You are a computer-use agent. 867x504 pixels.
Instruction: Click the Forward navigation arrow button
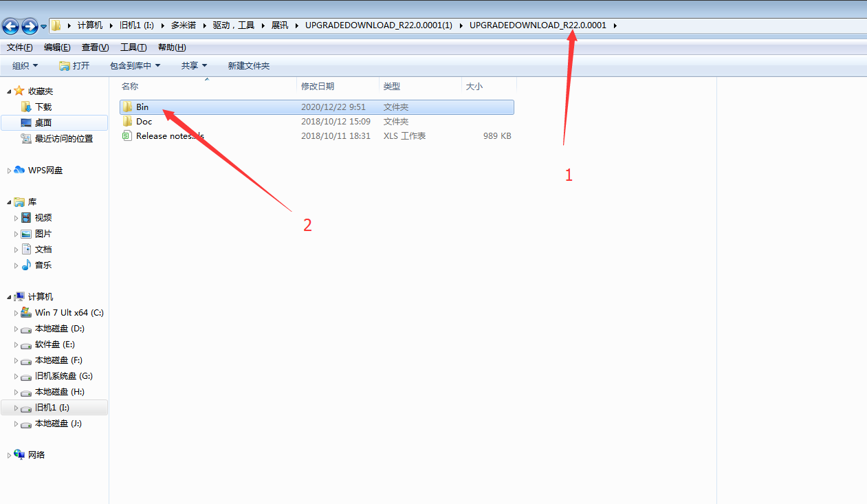(x=30, y=26)
